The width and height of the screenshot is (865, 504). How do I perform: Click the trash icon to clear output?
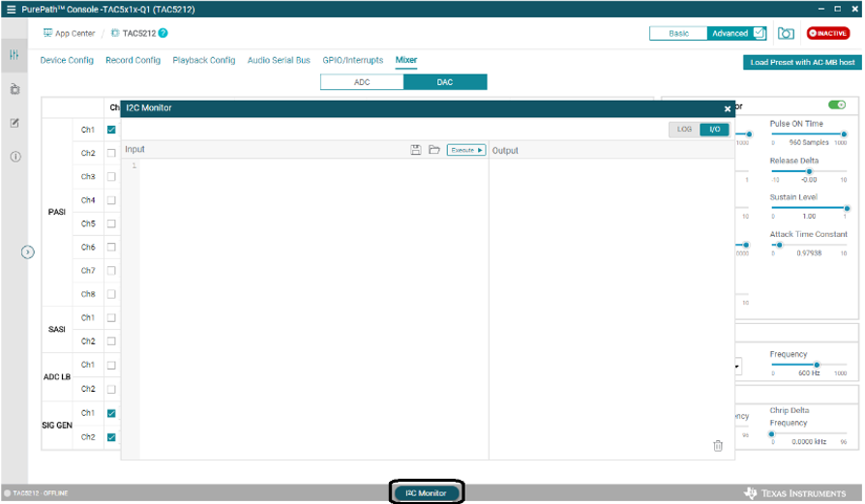pos(717,445)
